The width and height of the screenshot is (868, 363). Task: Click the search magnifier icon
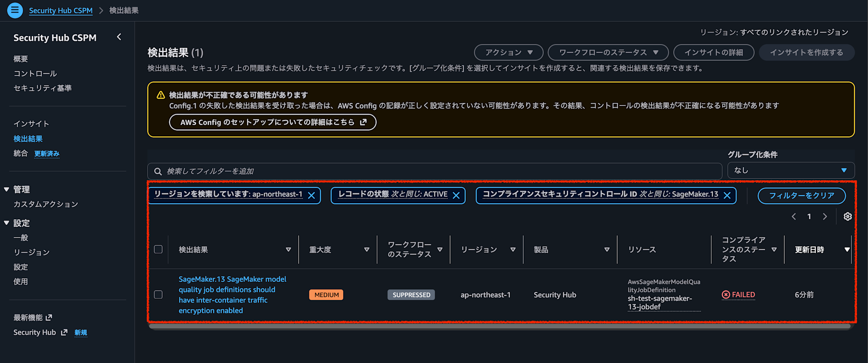click(158, 171)
